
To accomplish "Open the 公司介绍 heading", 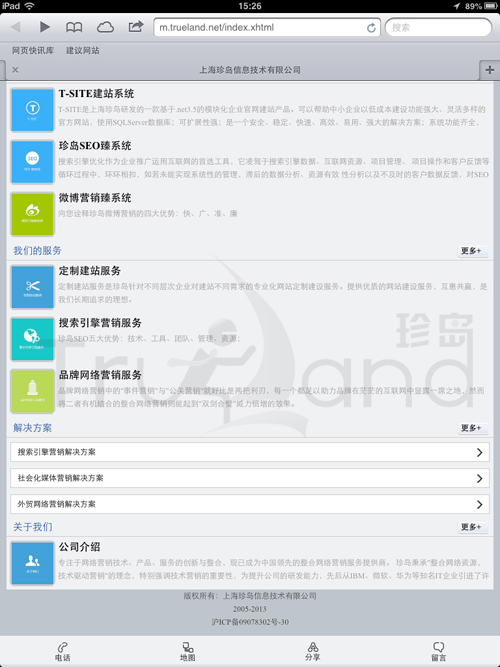I will 79,547.
